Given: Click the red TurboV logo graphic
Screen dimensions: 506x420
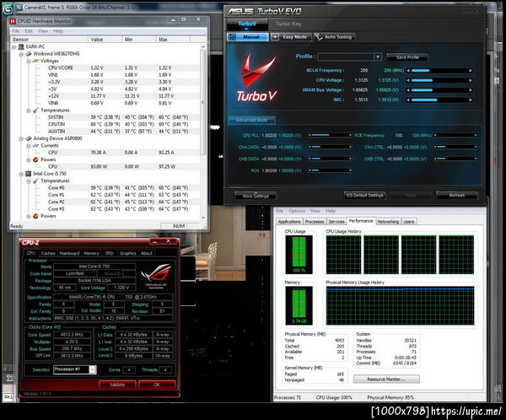Looking at the screenshot, I should 256,78.
